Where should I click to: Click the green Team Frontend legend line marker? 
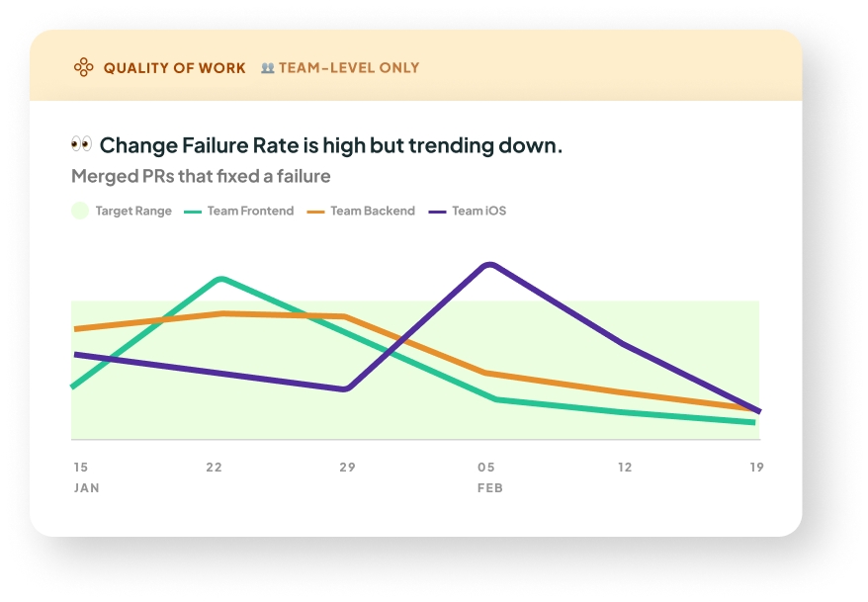coord(193,211)
